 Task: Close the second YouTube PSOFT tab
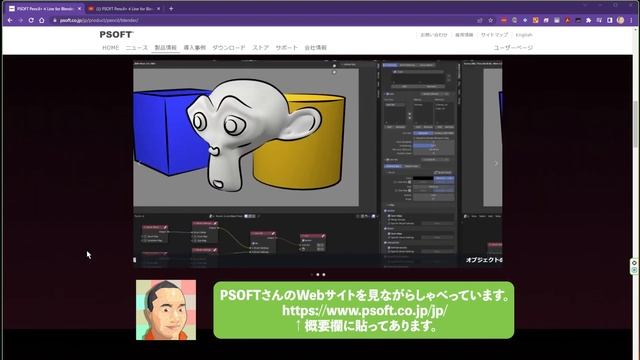point(159,9)
